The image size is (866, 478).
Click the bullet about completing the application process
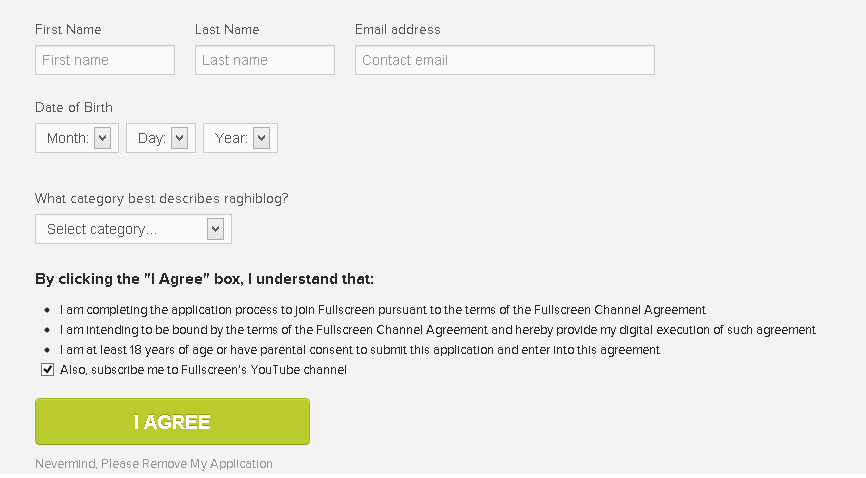(382, 310)
